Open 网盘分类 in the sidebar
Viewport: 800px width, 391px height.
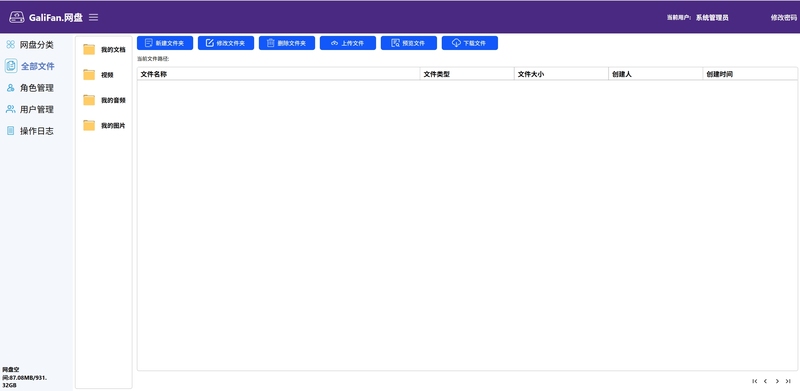pos(30,45)
